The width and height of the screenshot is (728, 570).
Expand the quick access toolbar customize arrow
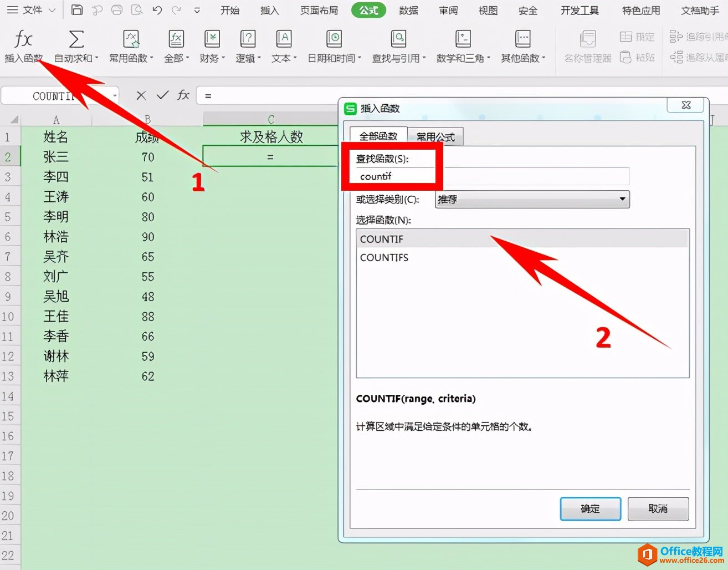tap(197, 10)
